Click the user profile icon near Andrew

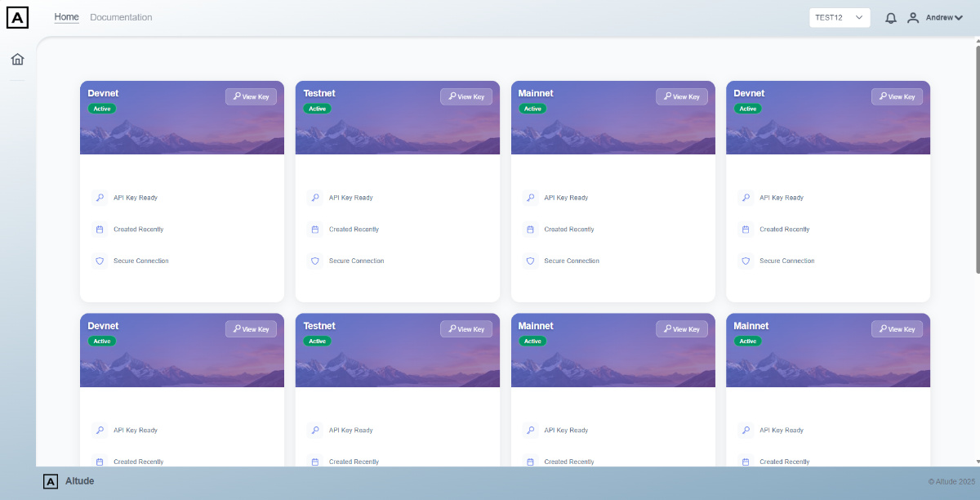click(x=913, y=17)
